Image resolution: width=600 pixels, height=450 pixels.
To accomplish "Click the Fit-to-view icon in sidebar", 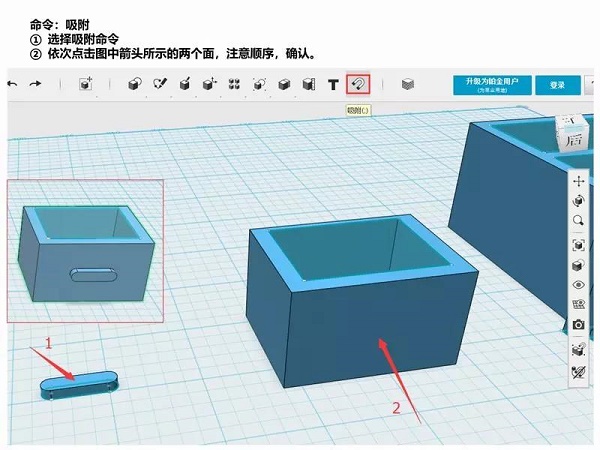I will (x=578, y=244).
